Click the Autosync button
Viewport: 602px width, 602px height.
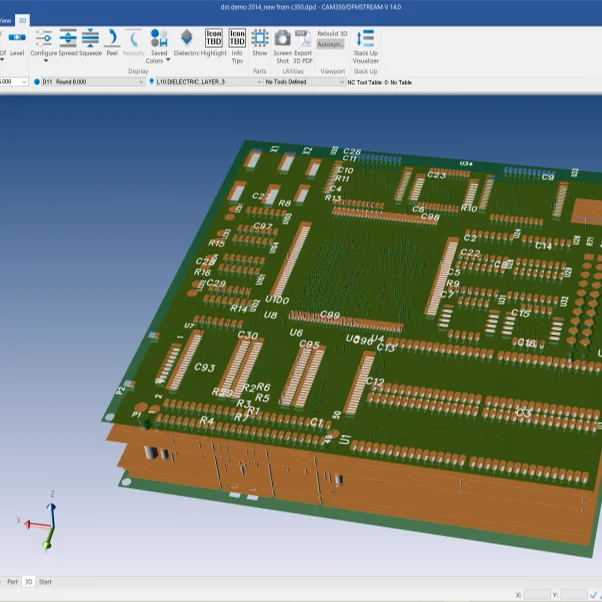click(330, 45)
